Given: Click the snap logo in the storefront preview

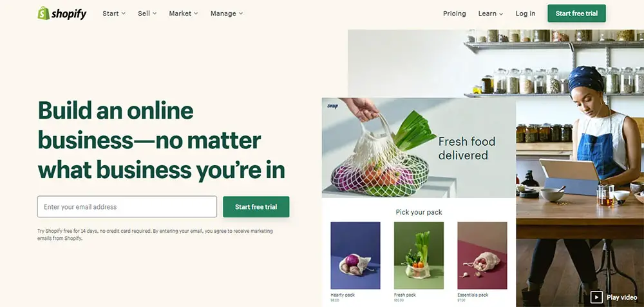Looking at the screenshot, I should tap(332, 106).
